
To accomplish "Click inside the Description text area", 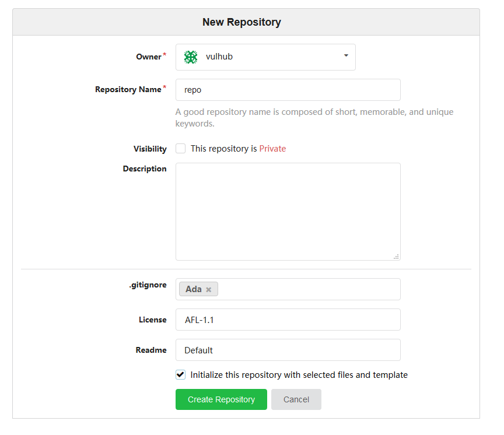I will [288, 212].
